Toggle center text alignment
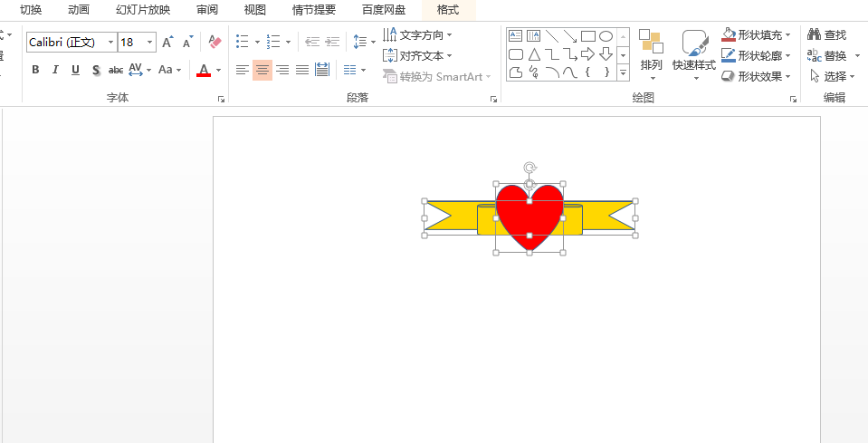Image resolution: width=868 pixels, height=443 pixels. click(262, 70)
